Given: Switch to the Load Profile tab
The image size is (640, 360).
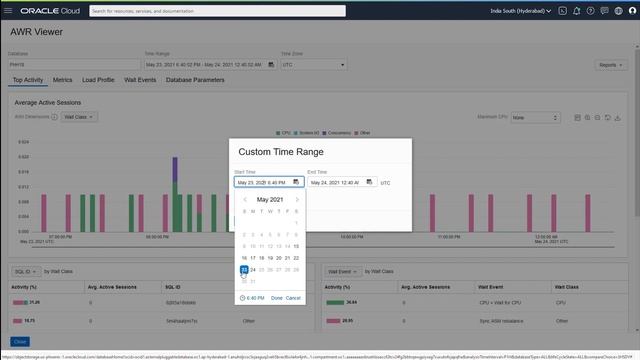Looking at the screenshot, I should click(98, 80).
